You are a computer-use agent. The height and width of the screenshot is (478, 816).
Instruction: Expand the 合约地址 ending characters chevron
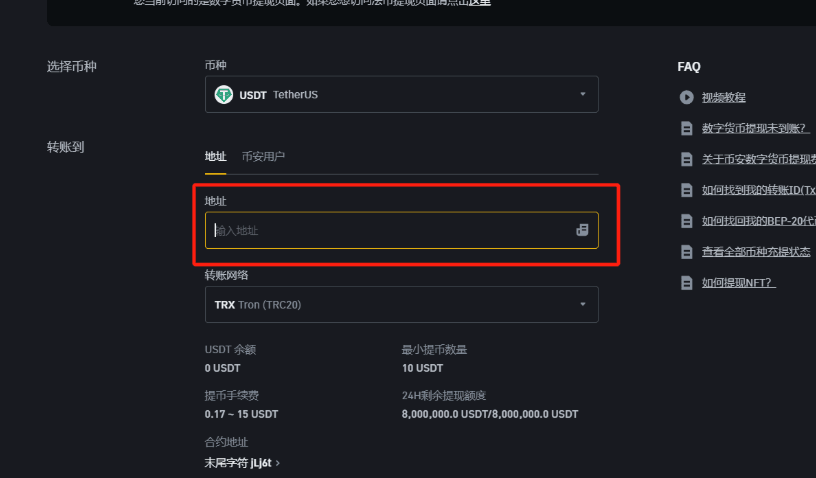[x=277, y=463]
